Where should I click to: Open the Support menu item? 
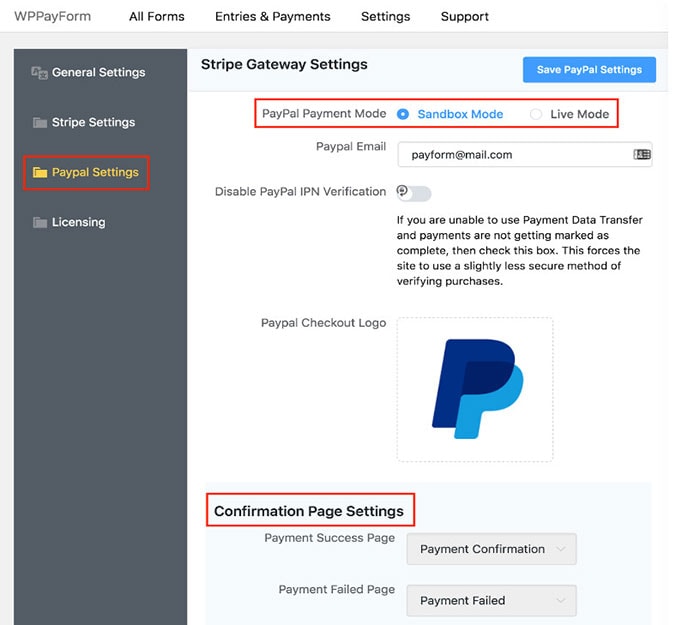465,16
